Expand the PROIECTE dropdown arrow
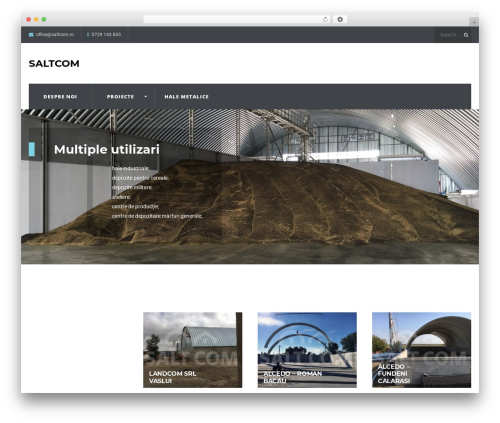The image size is (500, 423). coord(145,97)
